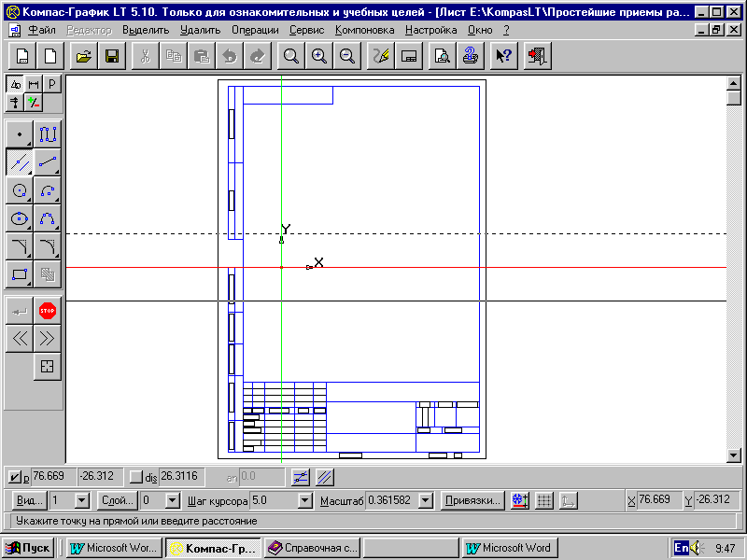Open the Пуск start menu
Image resolution: width=747 pixels, height=560 pixels.
pos(28,548)
